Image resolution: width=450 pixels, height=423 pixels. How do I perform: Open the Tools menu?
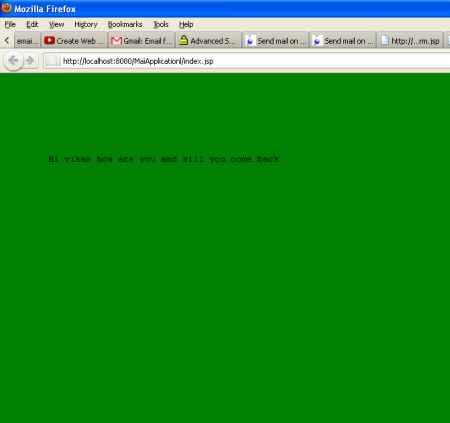[x=161, y=24]
